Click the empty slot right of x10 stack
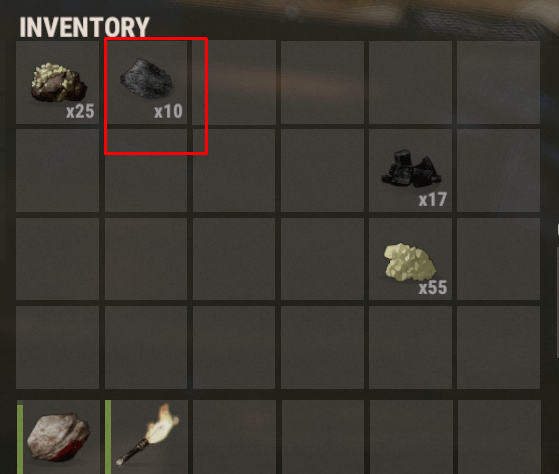This screenshot has height=474, width=559. tap(234, 82)
